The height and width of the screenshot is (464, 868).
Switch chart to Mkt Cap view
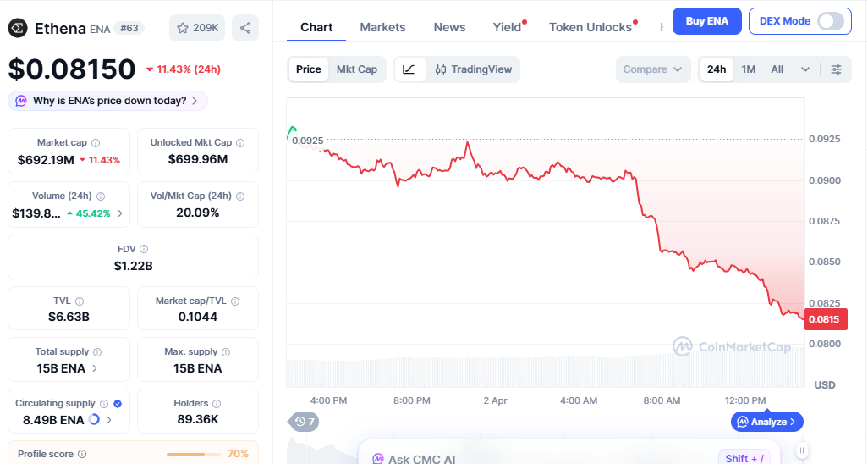[x=356, y=69]
